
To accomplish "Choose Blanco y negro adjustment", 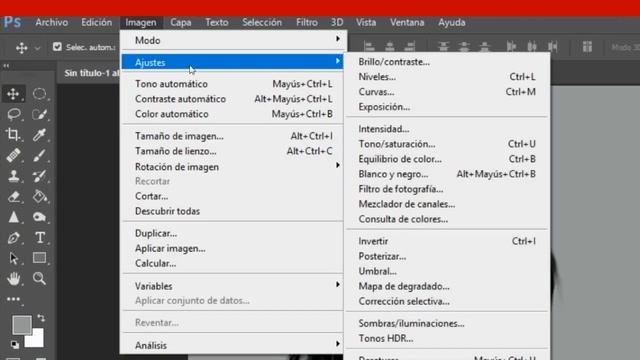I will click(x=447, y=174).
